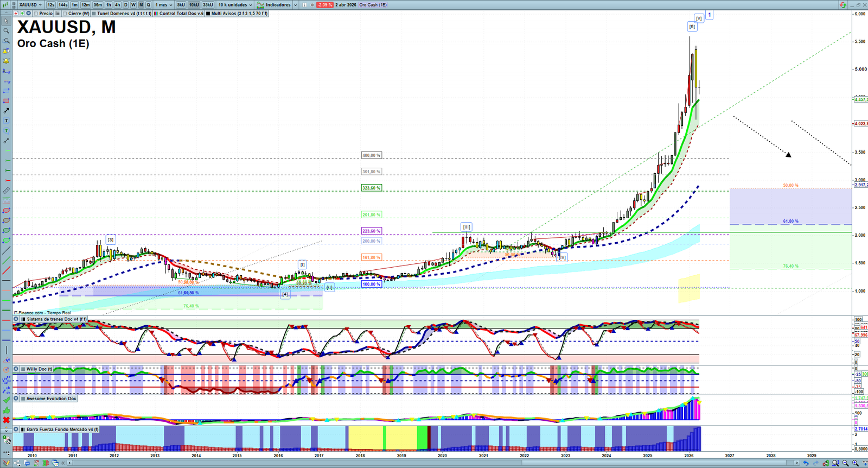Close the Willy Doc indicator panel

click(16, 369)
